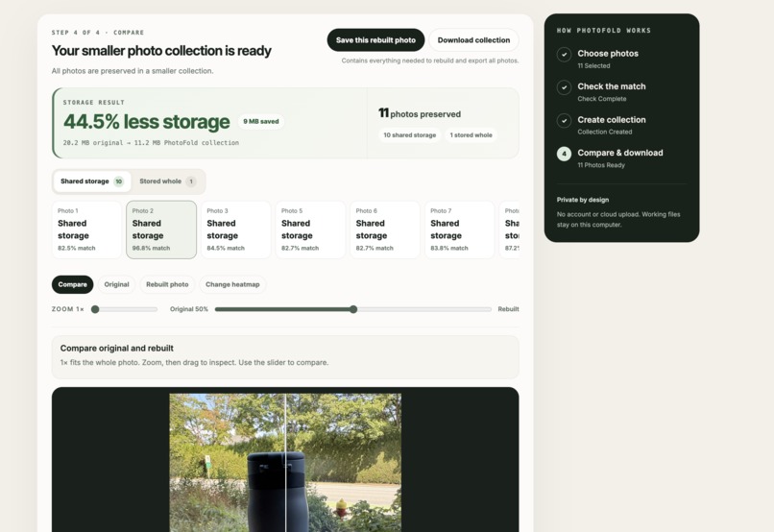This screenshot has width=774, height=532.
Task: Click the 9 MB saved badge
Action: [x=260, y=121]
